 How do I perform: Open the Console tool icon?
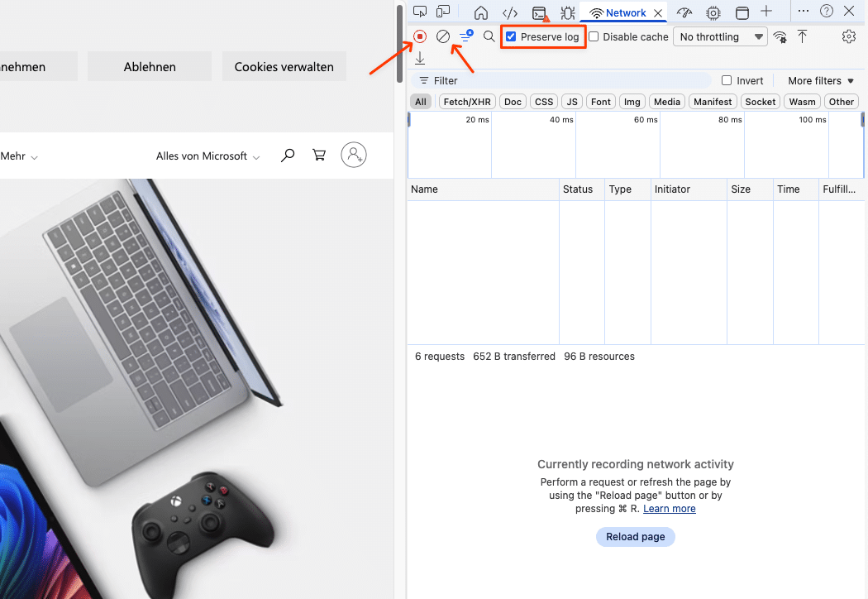(539, 12)
